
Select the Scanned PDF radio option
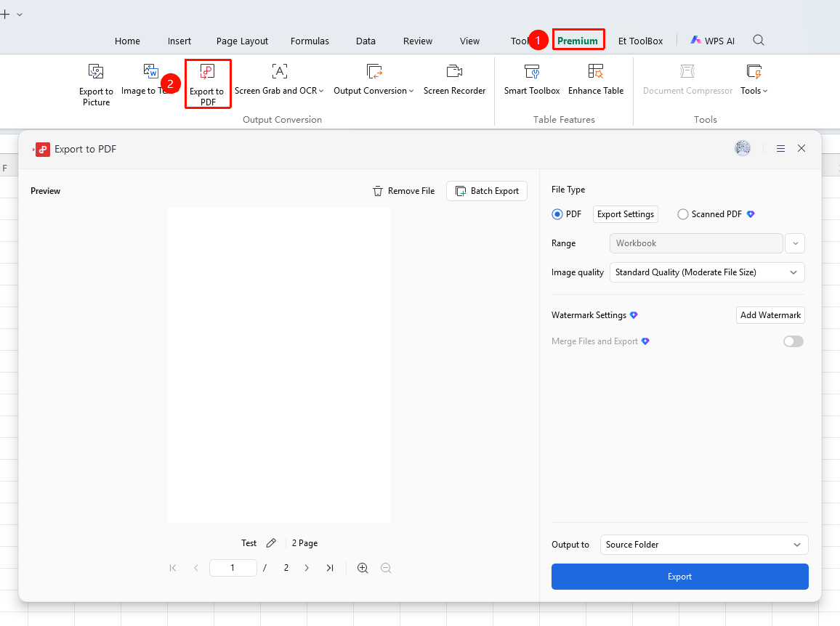tap(682, 214)
